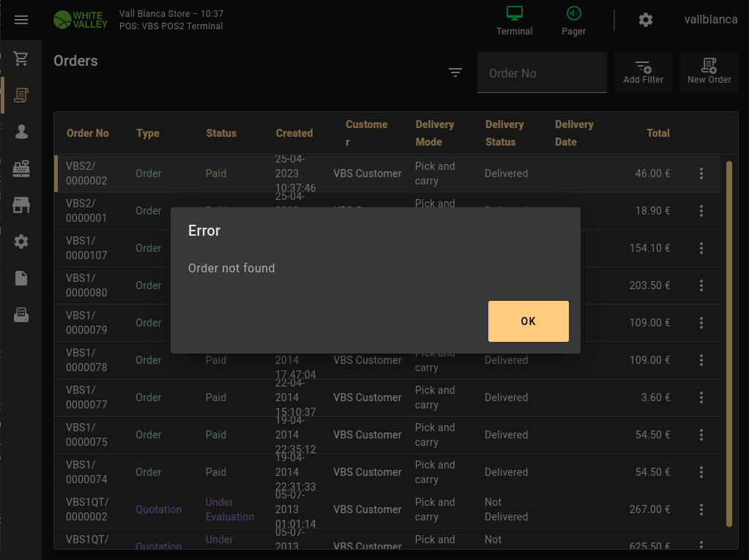Screen dimensions: 749x560
Task: Open the cash register sidebar icon
Action: tap(21, 168)
